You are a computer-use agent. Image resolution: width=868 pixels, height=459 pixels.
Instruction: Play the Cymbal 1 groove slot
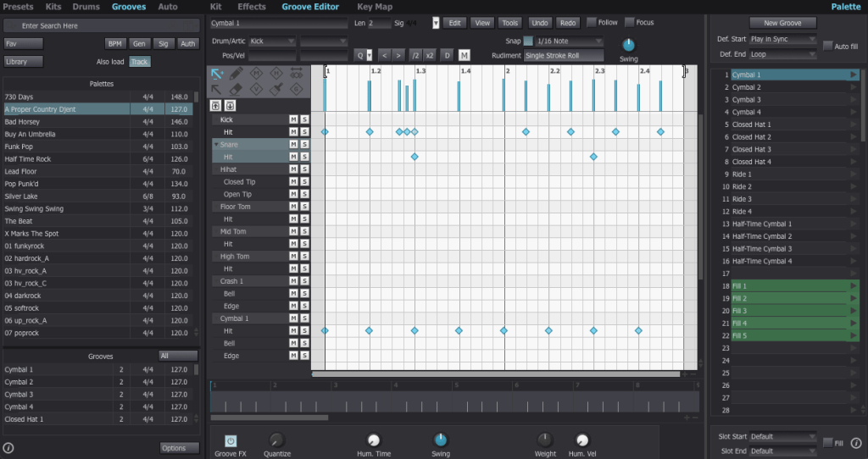click(854, 75)
